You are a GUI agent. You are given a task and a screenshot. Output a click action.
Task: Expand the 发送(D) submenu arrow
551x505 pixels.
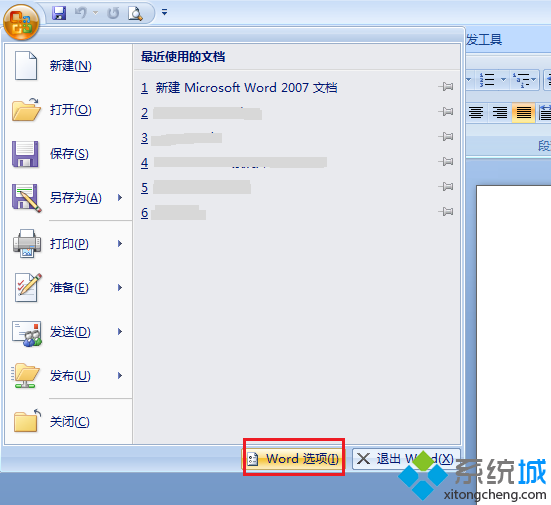point(120,331)
